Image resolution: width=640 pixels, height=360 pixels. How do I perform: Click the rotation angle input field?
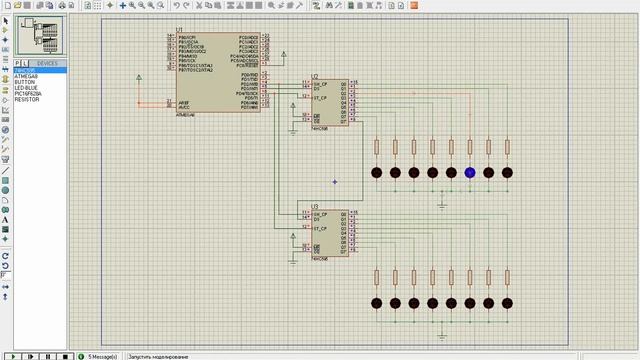tap(6, 275)
